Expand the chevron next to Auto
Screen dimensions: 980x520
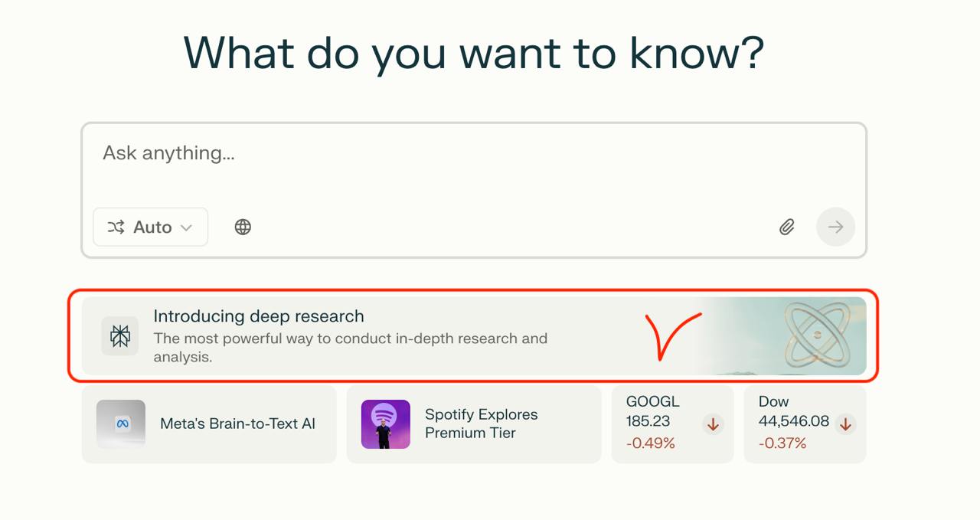point(186,227)
